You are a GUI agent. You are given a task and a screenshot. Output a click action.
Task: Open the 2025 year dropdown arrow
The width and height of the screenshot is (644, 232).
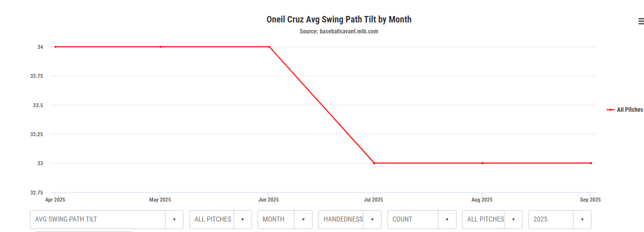pyautogui.click(x=582, y=220)
